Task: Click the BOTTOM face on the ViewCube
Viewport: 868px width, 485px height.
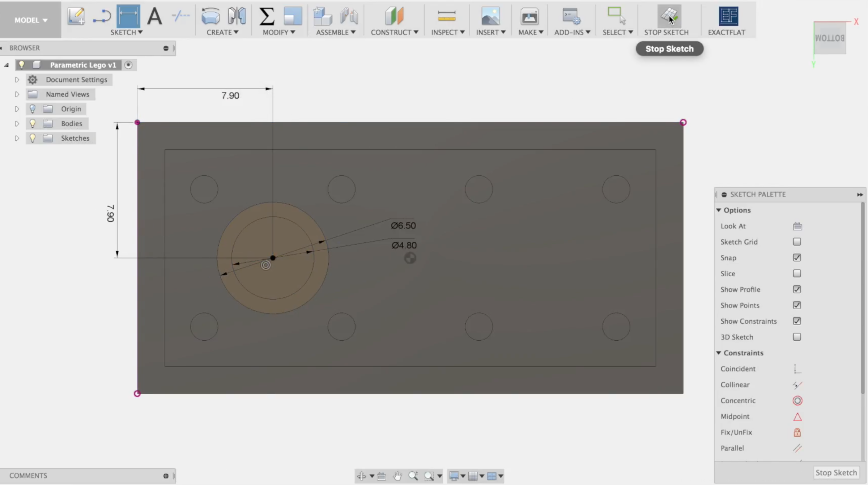Action: click(830, 38)
